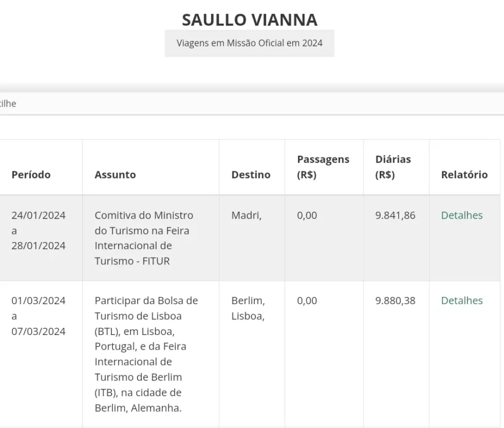The width and height of the screenshot is (504, 428).
Task: Open Detalhes link for Berlim, Lisboa trip
Action: coord(461,301)
